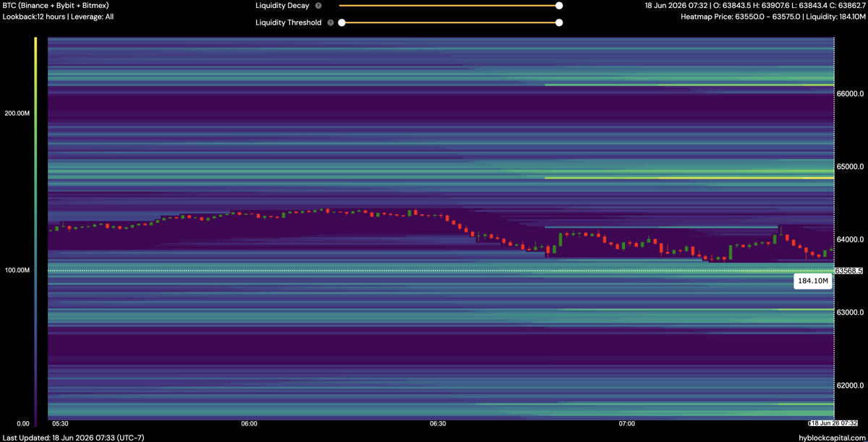Screen dimensions: 868x442
Task: Click the 05:30 time axis label
Action: click(60, 423)
